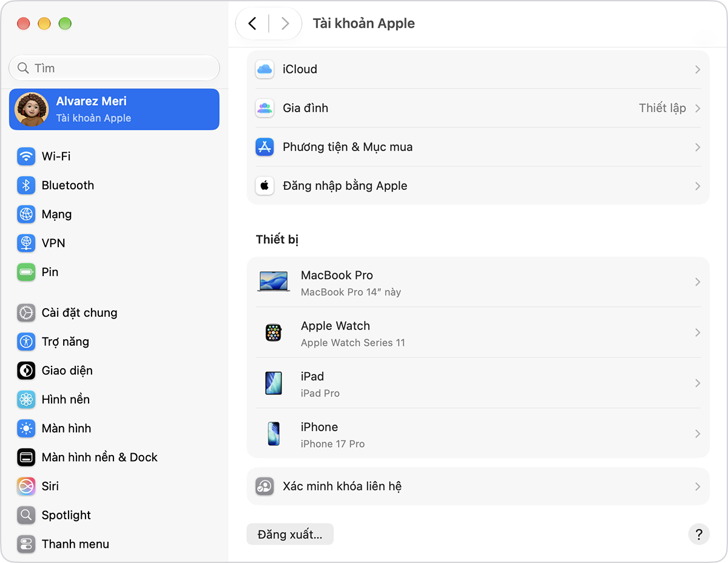This screenshot has width=728, height=563.
Task: Open help with the question mark button
Action: pyautogui.click(x=699, y=534)
